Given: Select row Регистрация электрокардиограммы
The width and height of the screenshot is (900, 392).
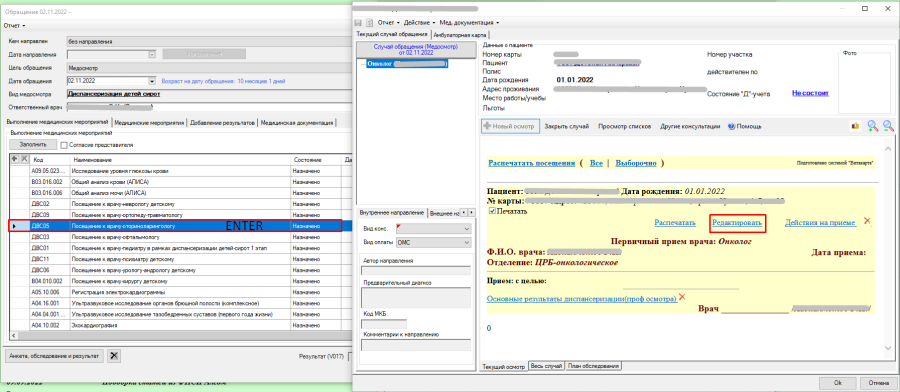Looking at the screenshot, I should 181,292.
